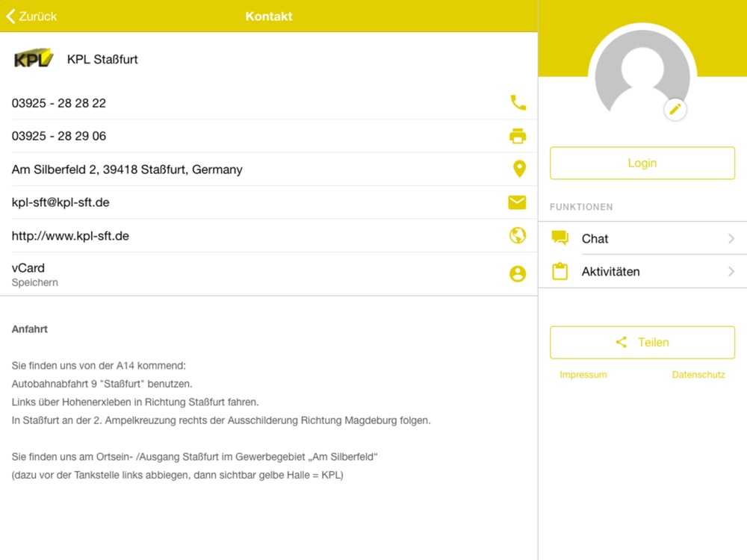The width and height of the screenshot is (747, 560).
Task: Click the line about gelbe Halle = KPL
Action: coord(177,475)
